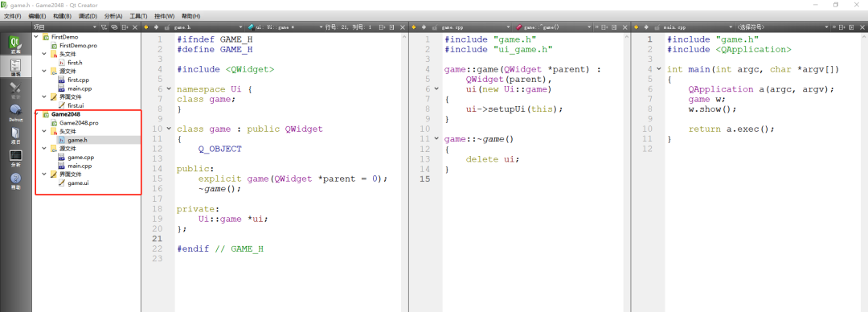
Task: Open the 帮助(H) menu
Action: click(x=190, y=16)
